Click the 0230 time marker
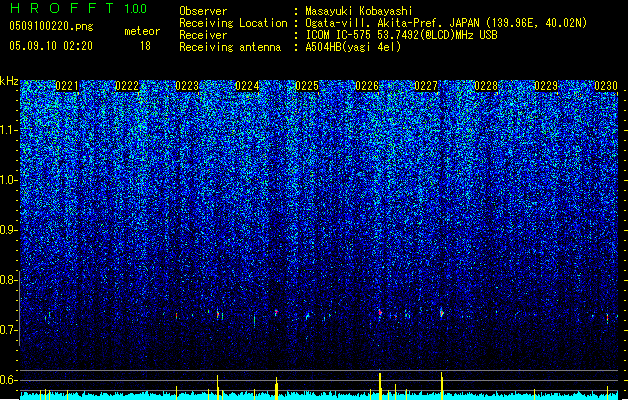The height and width of the screenshot is (400, 629). point(606,86)
